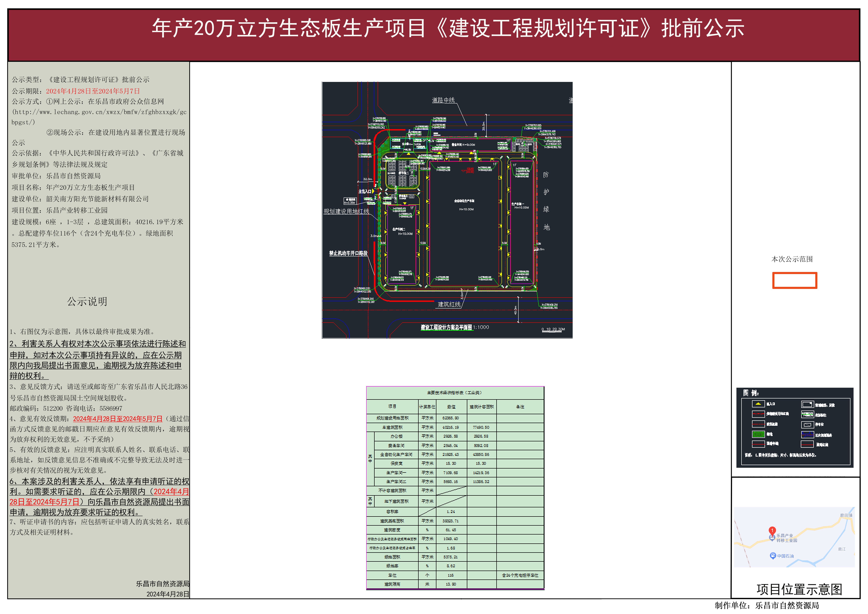The height and width of the screenshot is (614, 868).
Task: Click the 审批单位：乐昌市自然资源局 line
Action: (56, 176)
